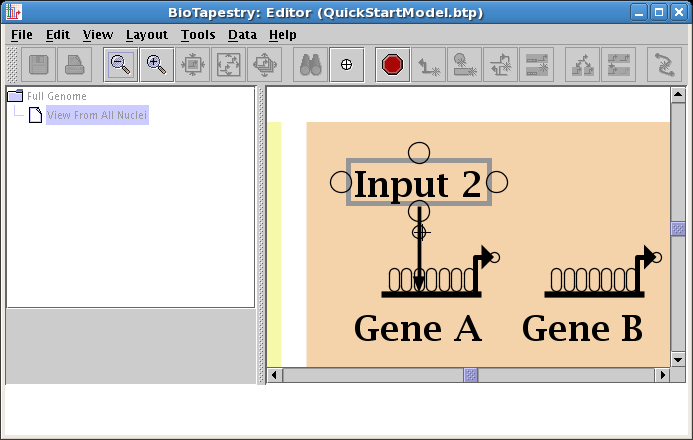Select View From All Nuclei tree item
The image size is (693, 440).
tap(96, 115)
